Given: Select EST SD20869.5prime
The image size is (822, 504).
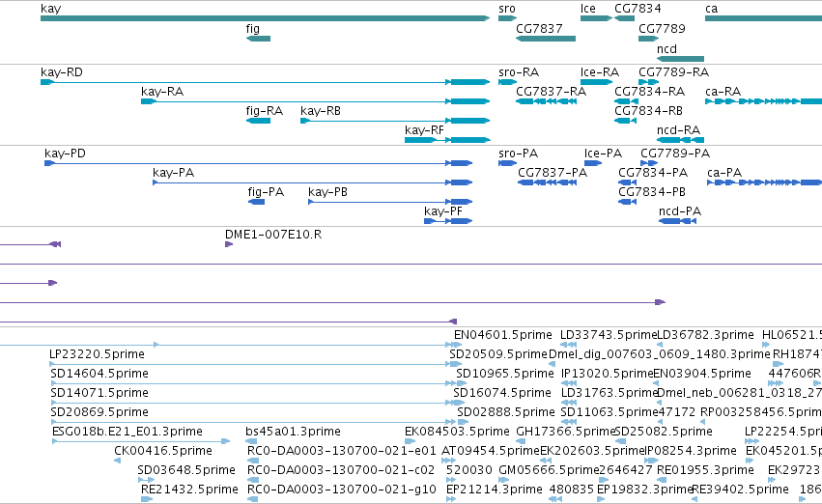Looking at the screenshot, I should [x=253, y=422].
